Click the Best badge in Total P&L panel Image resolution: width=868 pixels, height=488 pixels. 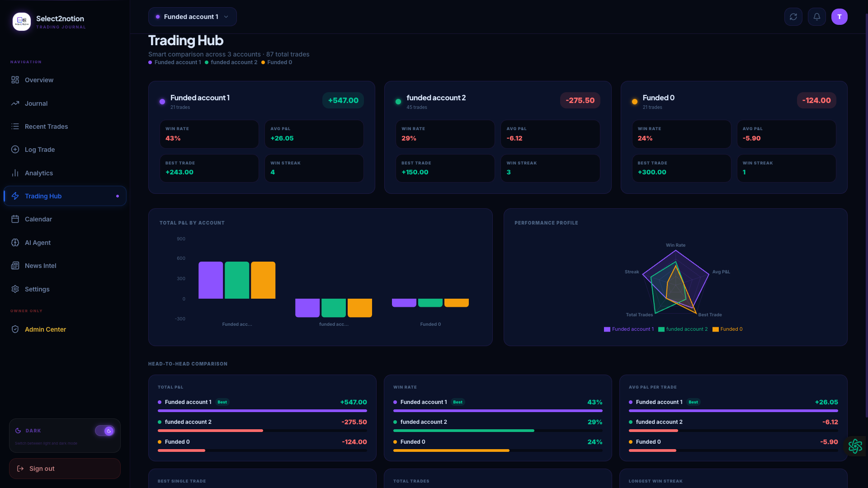(222, 402)
